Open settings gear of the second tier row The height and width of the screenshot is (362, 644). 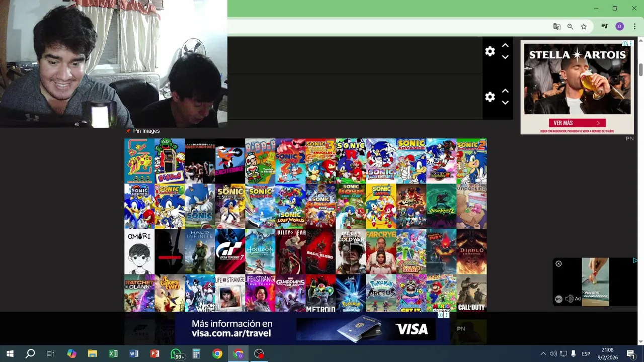pos(490,97)
